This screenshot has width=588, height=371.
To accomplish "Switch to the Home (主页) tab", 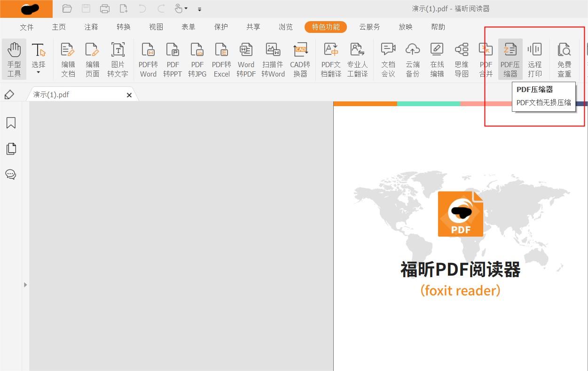I will pyautogui.click(x=59, y=27).
